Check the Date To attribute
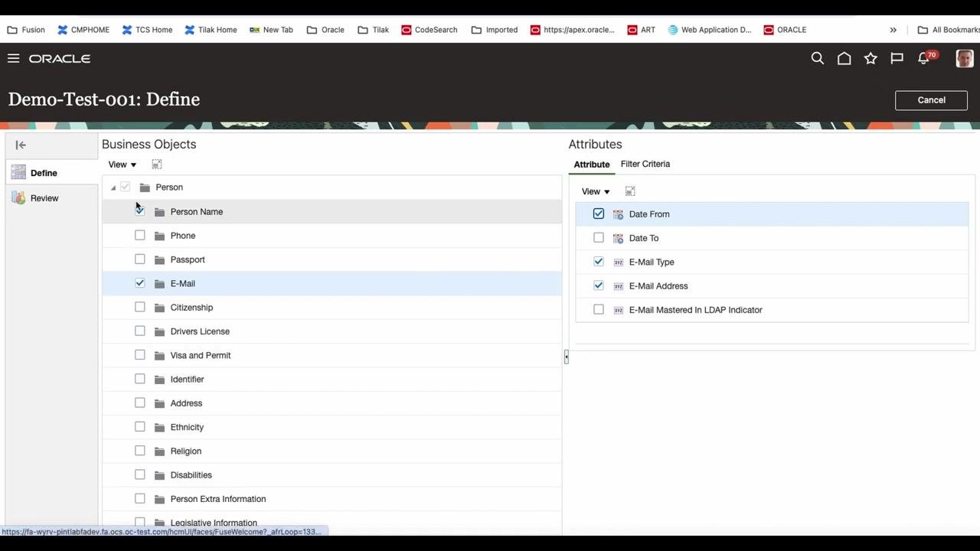Image resolution: width=980 pixels, height=551 pixels. tap(599, 238)
